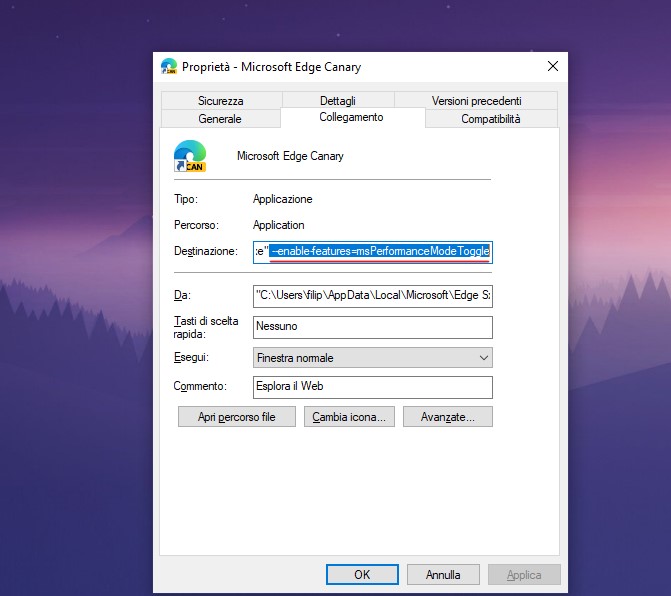Confirm with the OK button

362,574
